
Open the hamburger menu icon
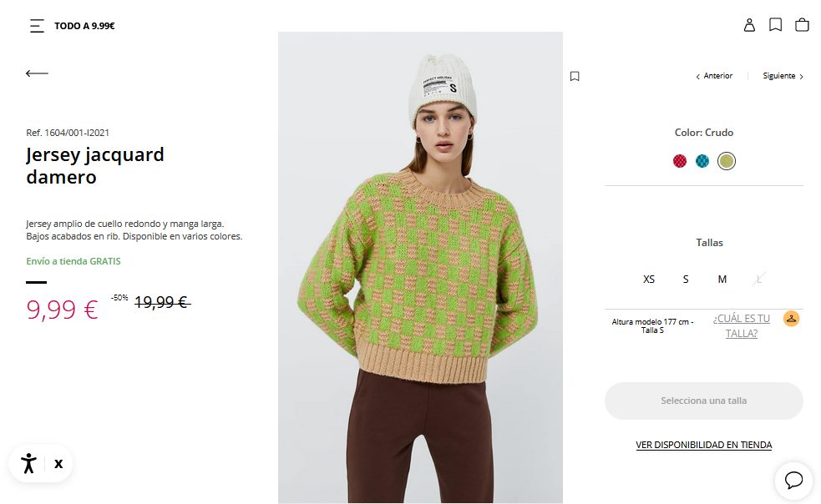[x=37, y=26]
